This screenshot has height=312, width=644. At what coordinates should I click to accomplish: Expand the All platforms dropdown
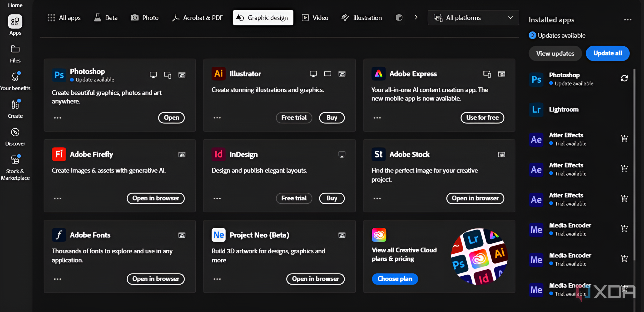(473, 18)
